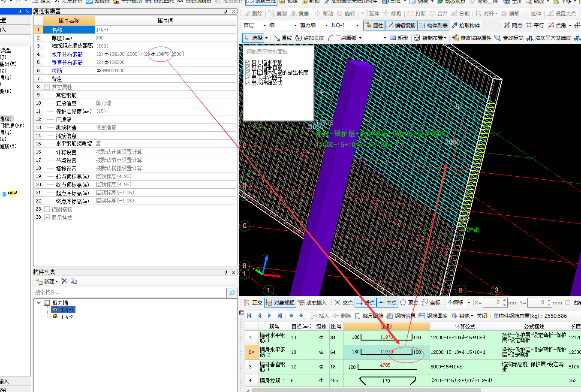Viewport: 581px width, 392px height.
Task: Click the 属性 properties toolbar button
Action: (374, 26)
